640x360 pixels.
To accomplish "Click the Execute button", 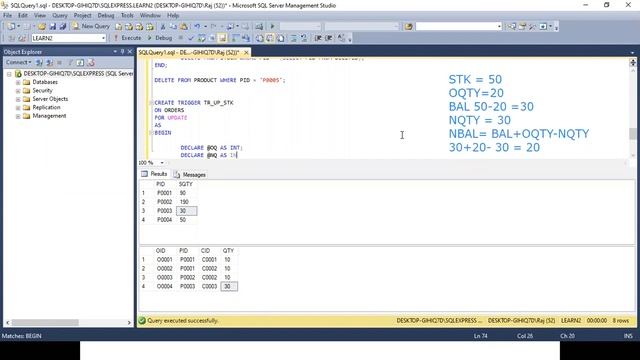I will coord(127,38).
